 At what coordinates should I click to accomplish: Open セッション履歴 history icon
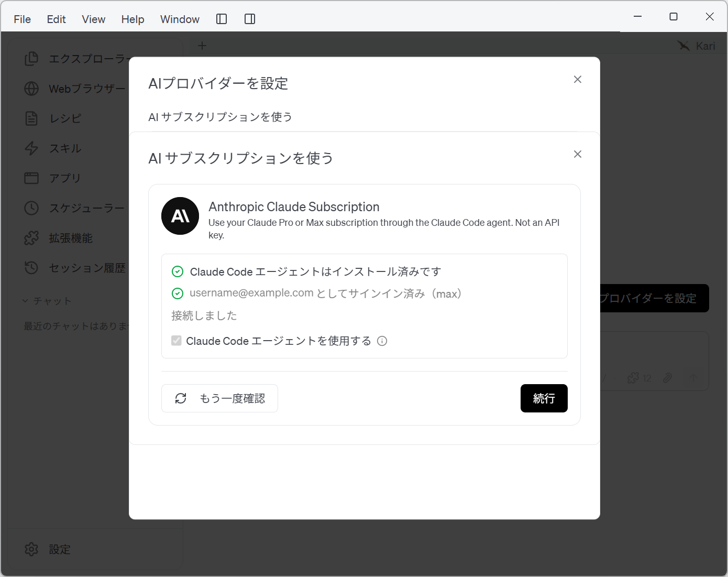31,268
